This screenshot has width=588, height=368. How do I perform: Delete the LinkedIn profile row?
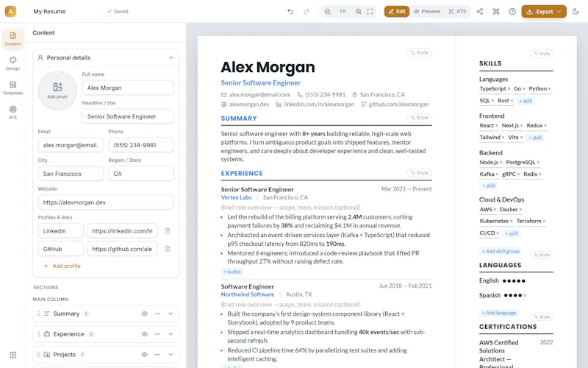click(x=168, y=231)
